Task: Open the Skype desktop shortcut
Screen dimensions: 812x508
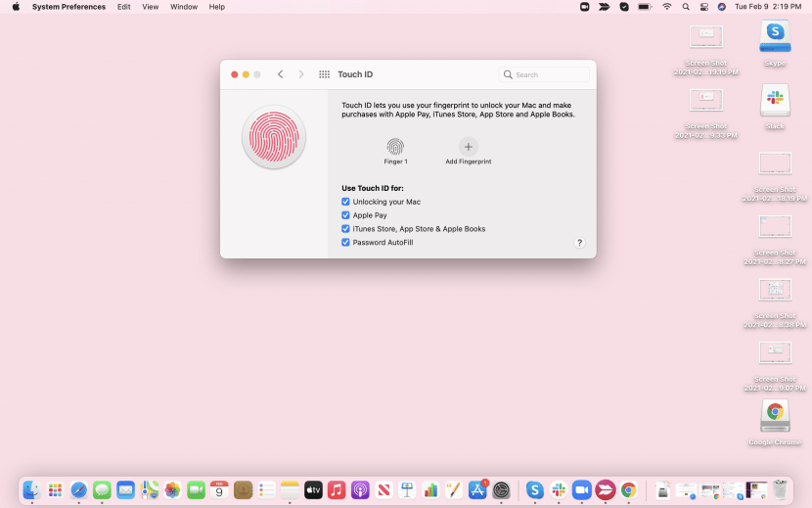Action: point(775,36)
